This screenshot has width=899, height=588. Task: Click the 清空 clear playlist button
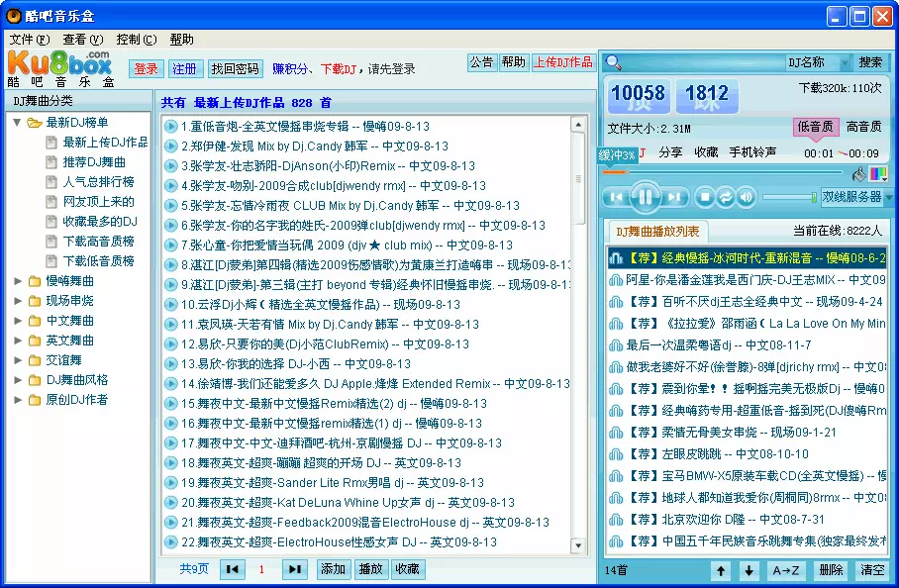click(872, 570)
